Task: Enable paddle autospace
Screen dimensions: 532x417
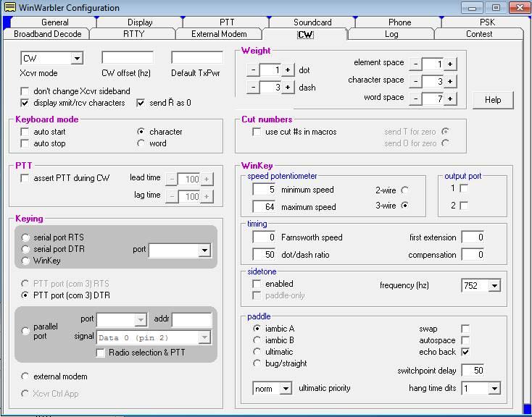Action: (x=465, y=340)
